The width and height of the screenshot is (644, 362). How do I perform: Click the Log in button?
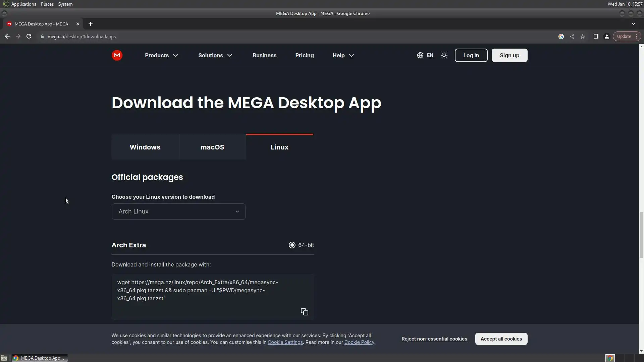[x=471, y=55]
